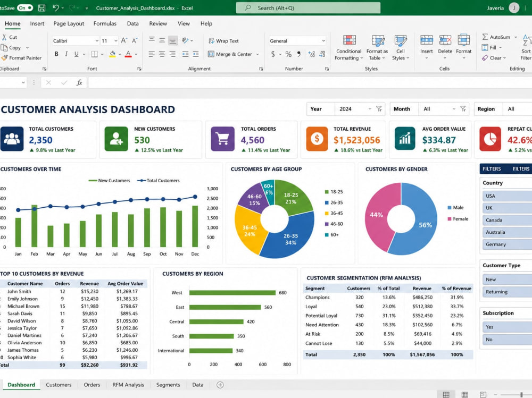Click the insert function fx icon
The image size is (532, 398).
79,82
